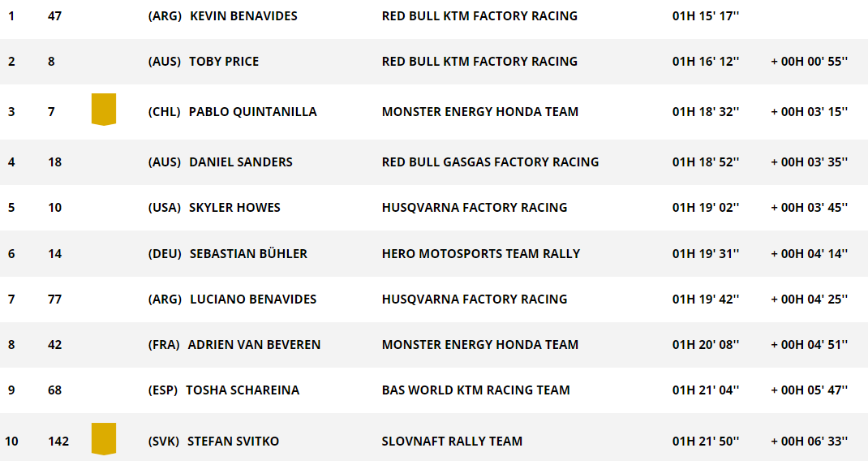Viewport: 868px width, 461px height.
Task: Select bib number 142
Action: (x=58, y=442)
